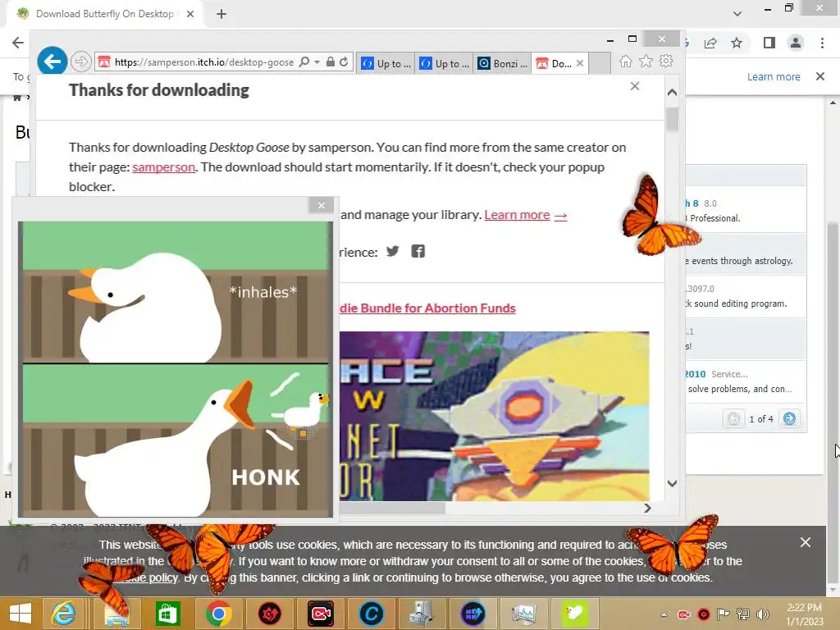Close the Chrome 'Download Butterfly On Desktop' tab
The height and width of the screenshot is (630, 840).
pyautogui.click(x=190, y=14)
